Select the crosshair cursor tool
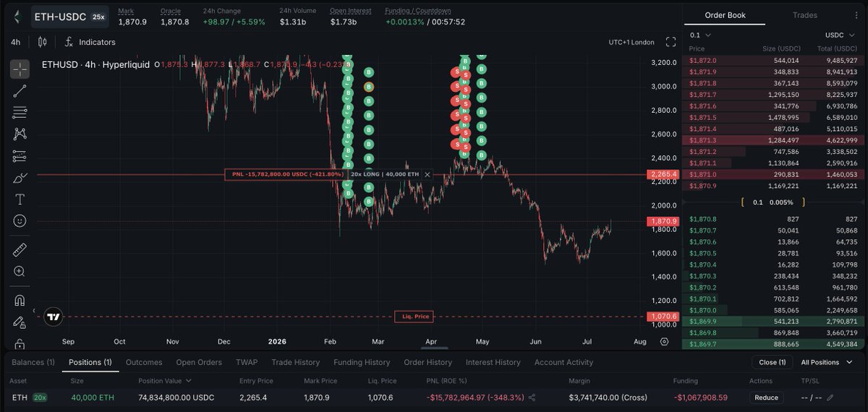 point(20,69)
